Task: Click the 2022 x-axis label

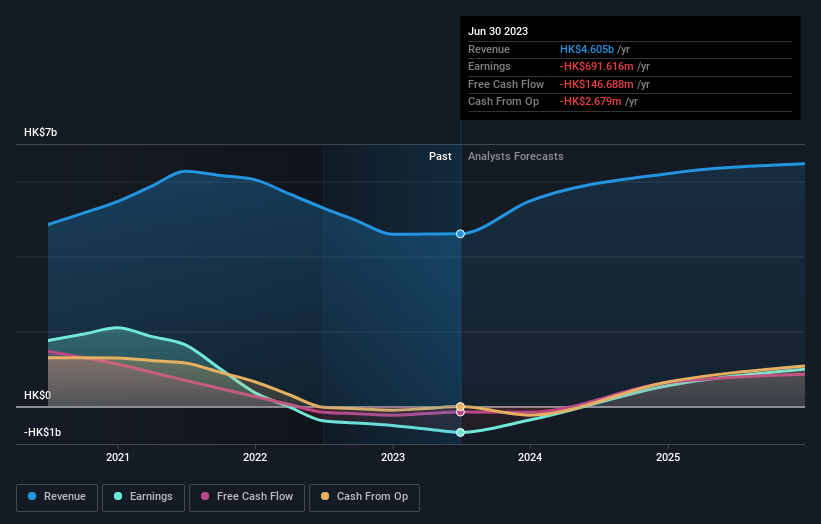Action: pyautogui.click(x=255, y=457)
